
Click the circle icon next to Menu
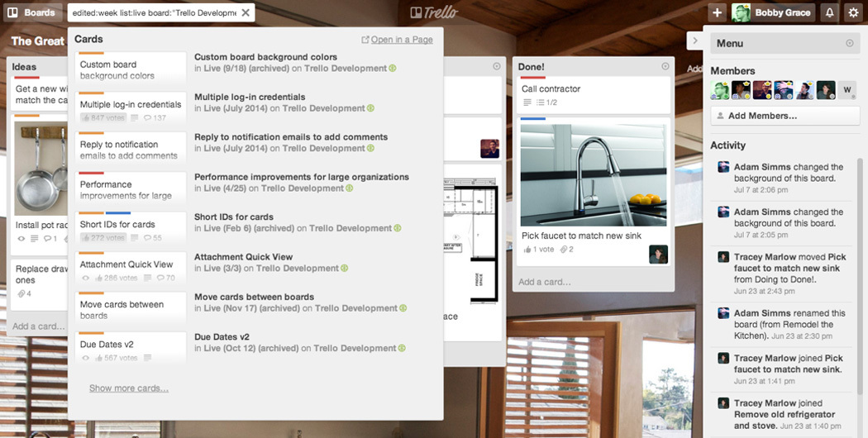[x=850, y=43]
